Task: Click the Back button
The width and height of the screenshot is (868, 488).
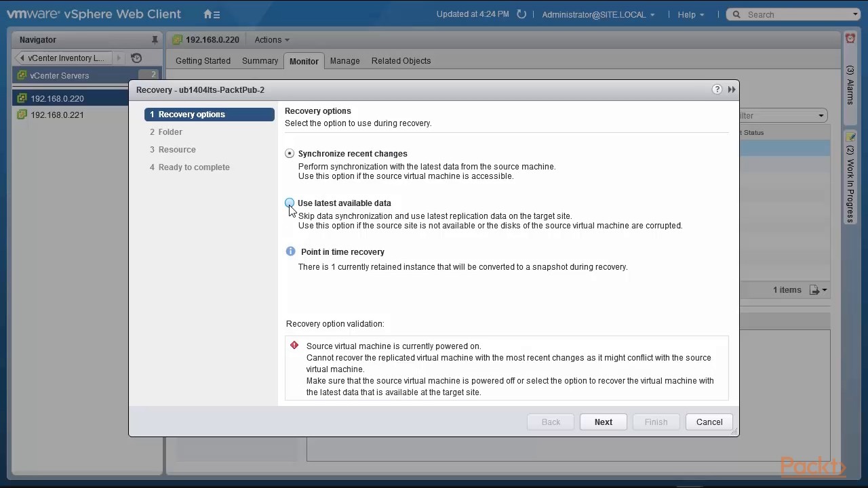Action: [551, 422]
